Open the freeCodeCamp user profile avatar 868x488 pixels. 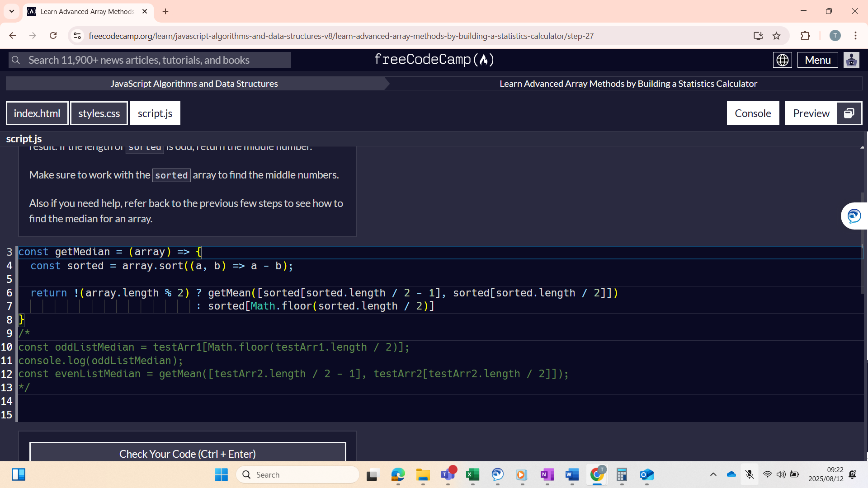point(851,60)
